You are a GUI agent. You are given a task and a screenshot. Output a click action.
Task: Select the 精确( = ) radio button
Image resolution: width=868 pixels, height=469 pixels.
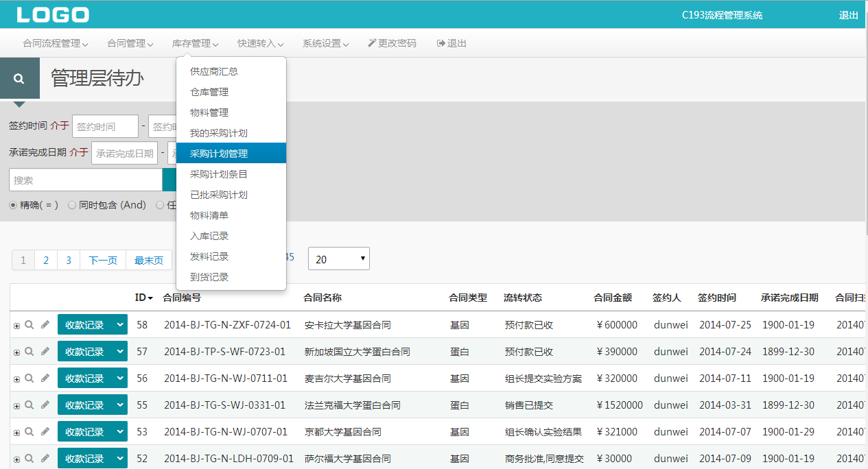tap(13, 205)
